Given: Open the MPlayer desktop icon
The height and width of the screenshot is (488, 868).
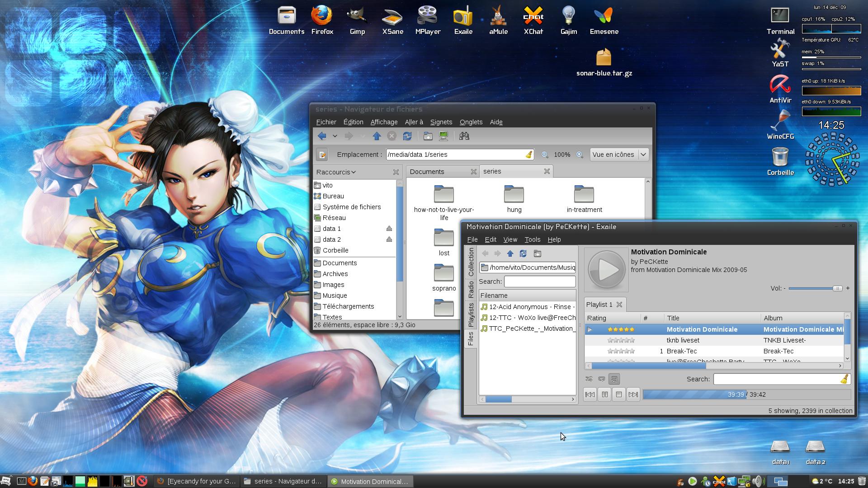Looking at the screenshot, I should [x=428, y=21].
